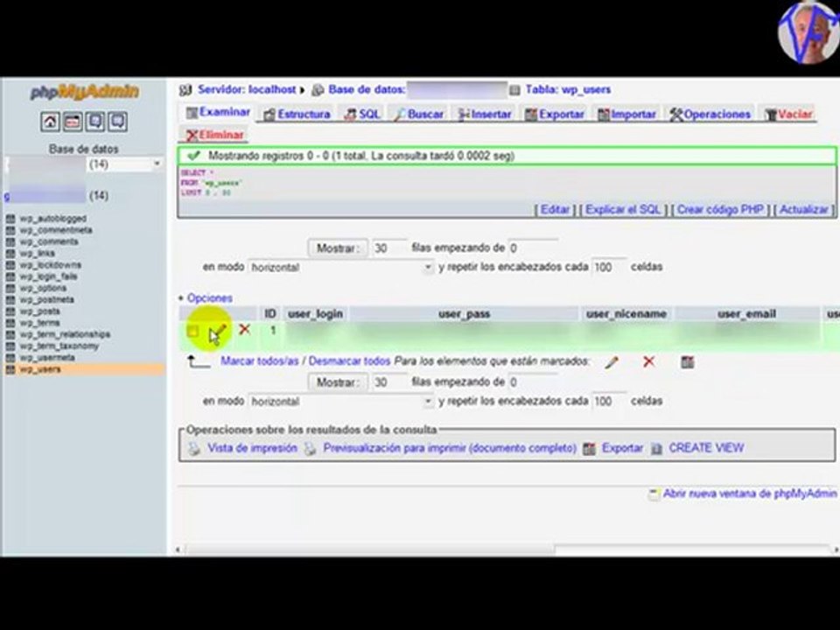Open the lower 'en modo horizontal' dropdown

[x=341, y=402]
